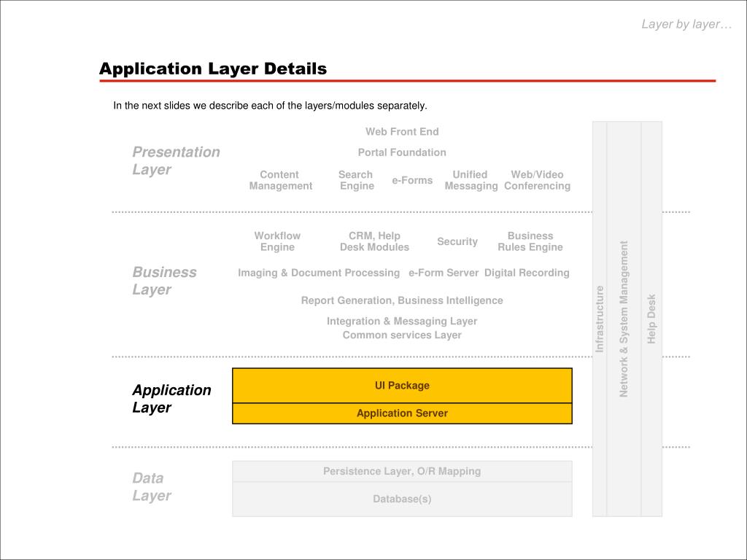Click the Persistence Layer, O/R Mapping box

(402, 472)
